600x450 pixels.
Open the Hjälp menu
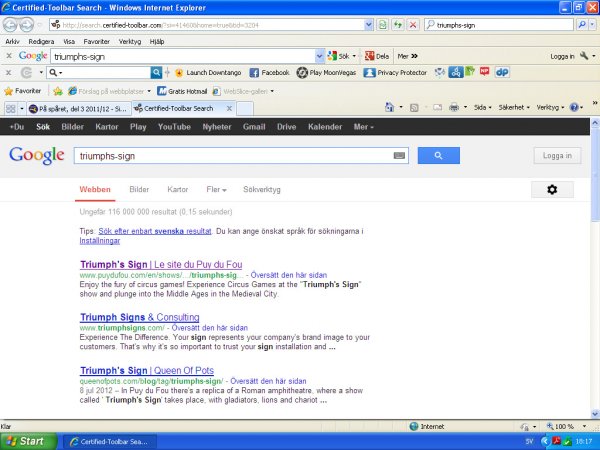157,41
